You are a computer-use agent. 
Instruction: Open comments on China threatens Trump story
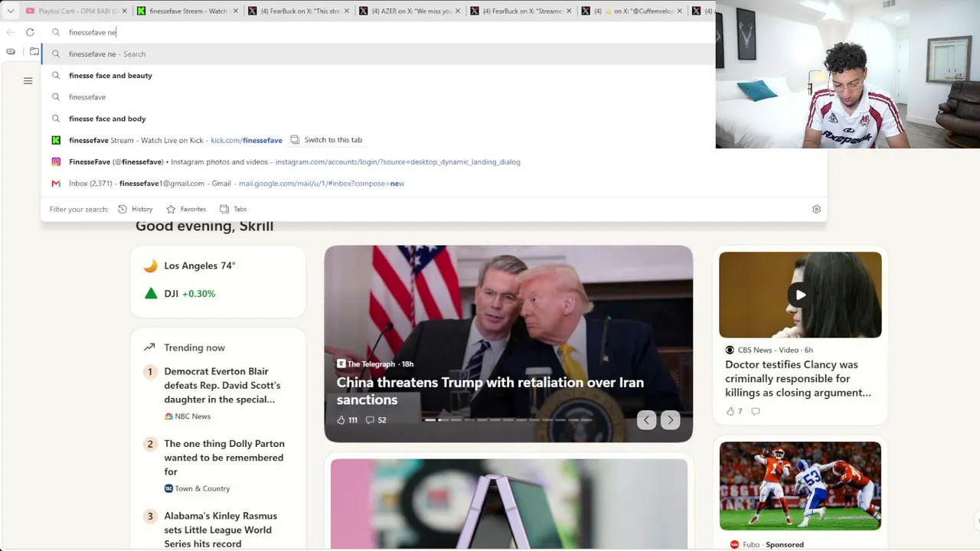[x=376, y=420]
